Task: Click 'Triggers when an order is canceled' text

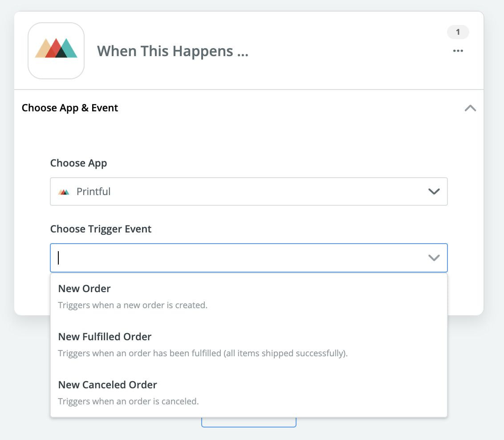Action: pos(128,401)
